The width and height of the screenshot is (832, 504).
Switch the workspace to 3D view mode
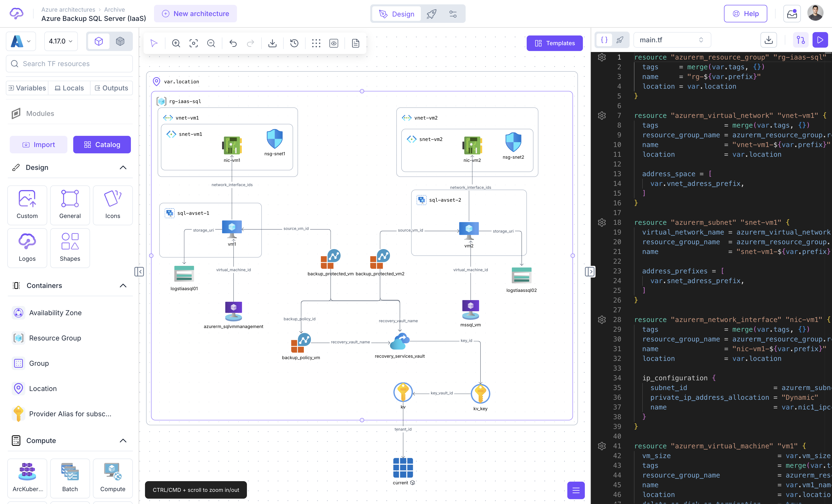pos(121,41)
